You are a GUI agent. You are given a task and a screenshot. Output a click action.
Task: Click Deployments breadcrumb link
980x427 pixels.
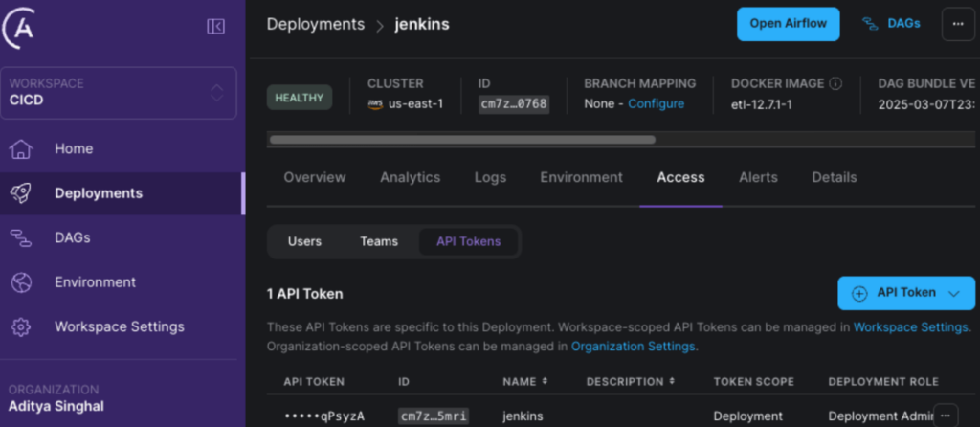click(316, 24)
